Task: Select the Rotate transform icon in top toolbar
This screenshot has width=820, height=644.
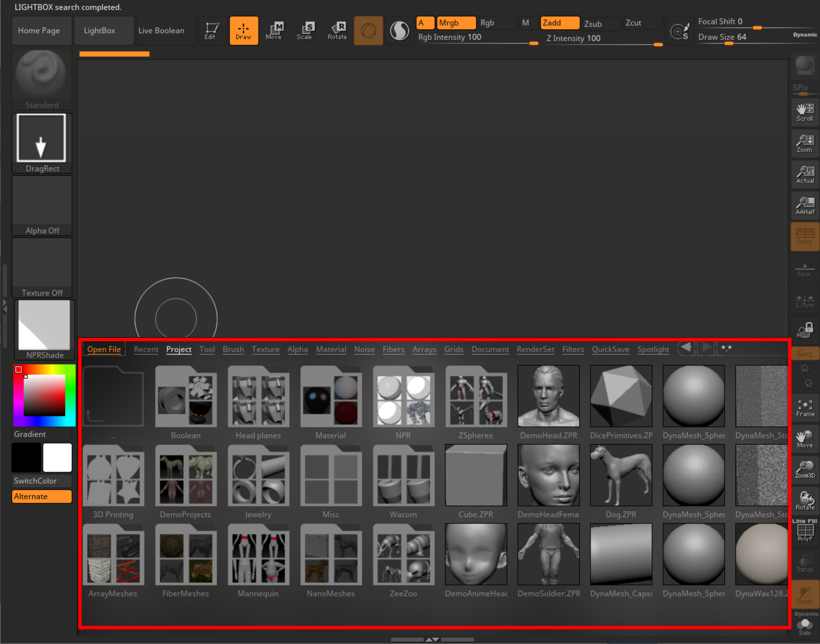Action: (337, 31)
